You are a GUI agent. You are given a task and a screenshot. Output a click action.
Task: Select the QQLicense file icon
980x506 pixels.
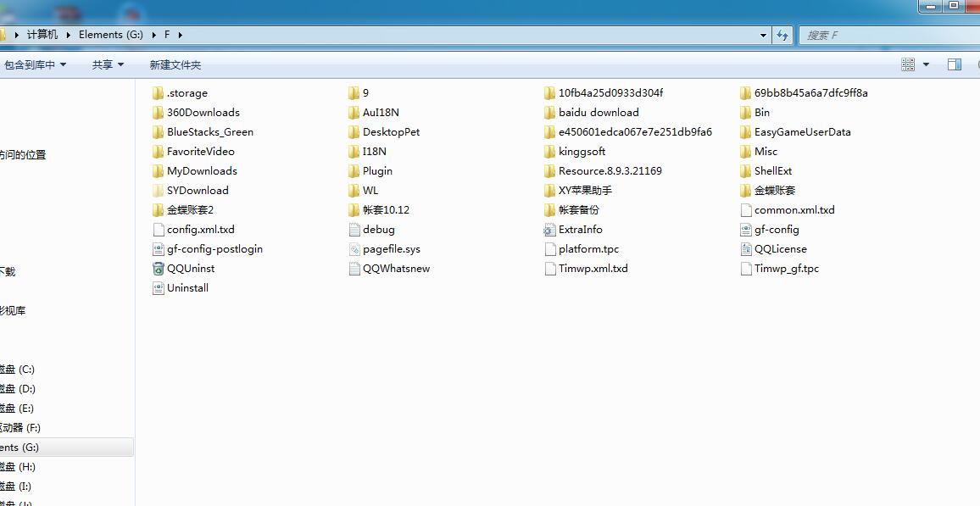click(x=746, y=249)
